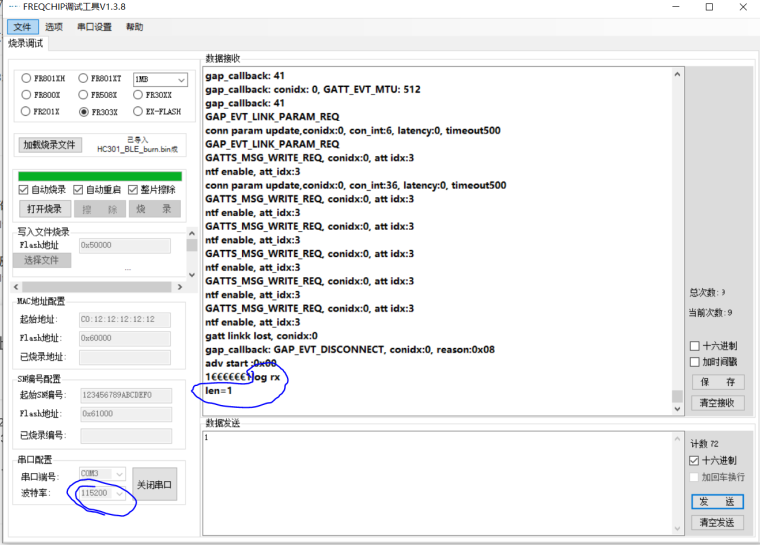Viewport: 760px width, 545px height.
Task: Select the FR801XH chip radio button
Action: tap(26, 78)
